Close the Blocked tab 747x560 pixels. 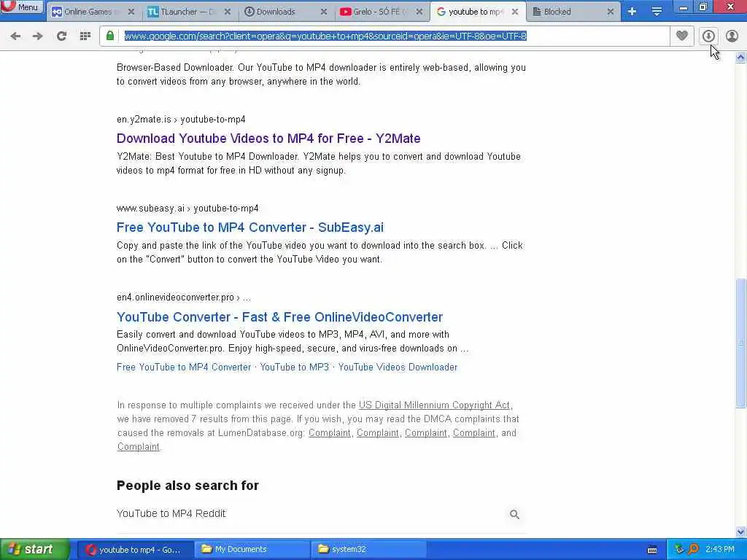611,12
